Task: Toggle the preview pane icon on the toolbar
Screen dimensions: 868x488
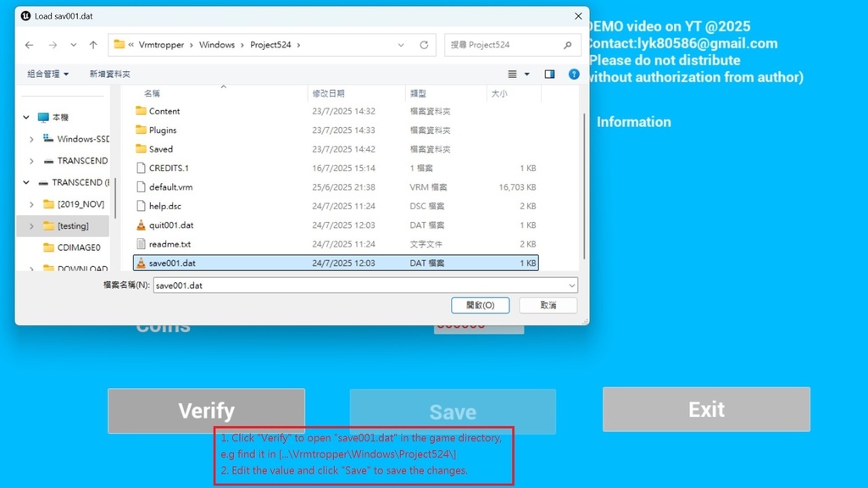Action: click(x=548, y=74)
